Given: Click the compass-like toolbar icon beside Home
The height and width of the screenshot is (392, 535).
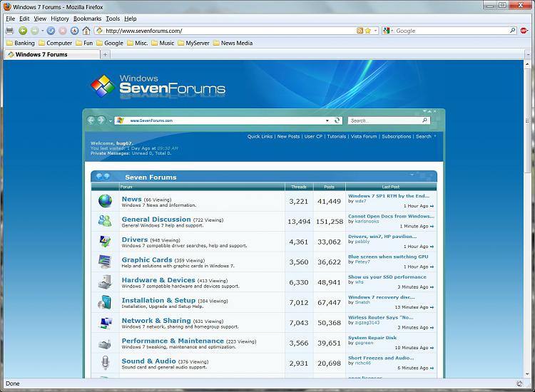Looking at the screenshot, I should point(74,31).
